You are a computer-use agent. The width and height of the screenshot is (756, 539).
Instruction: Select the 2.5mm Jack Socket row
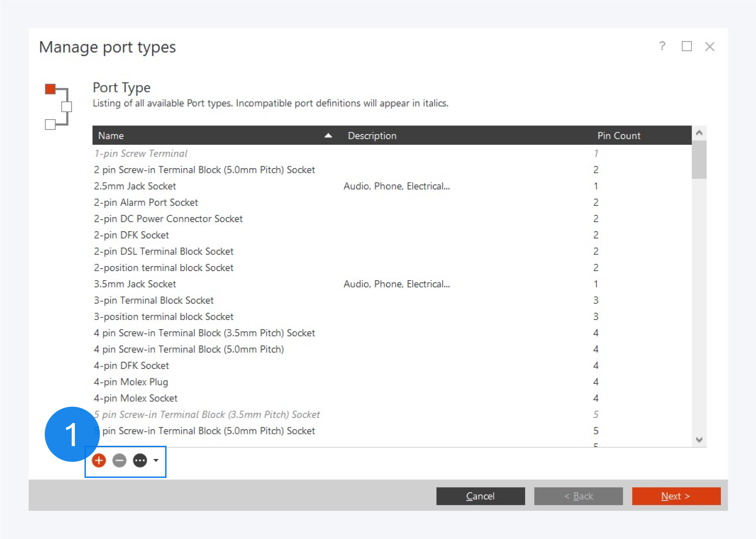tap(135, 186)
